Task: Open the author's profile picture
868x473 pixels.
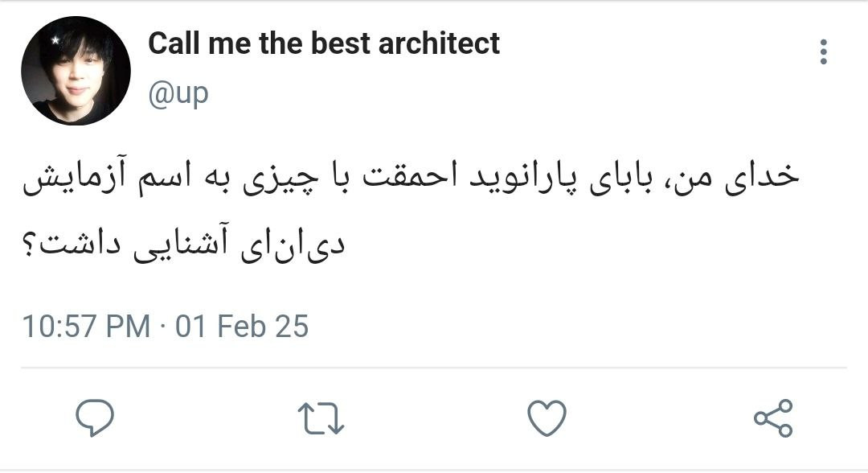Action: tap(76, 71)
